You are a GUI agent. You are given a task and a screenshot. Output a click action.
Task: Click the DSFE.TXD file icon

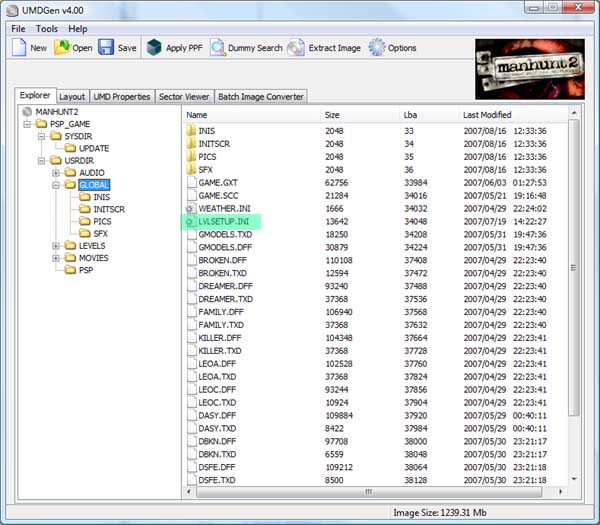click(191, 480)
